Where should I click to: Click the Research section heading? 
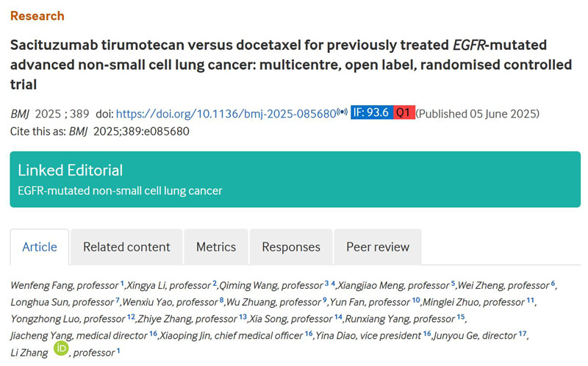coord(37,16)
